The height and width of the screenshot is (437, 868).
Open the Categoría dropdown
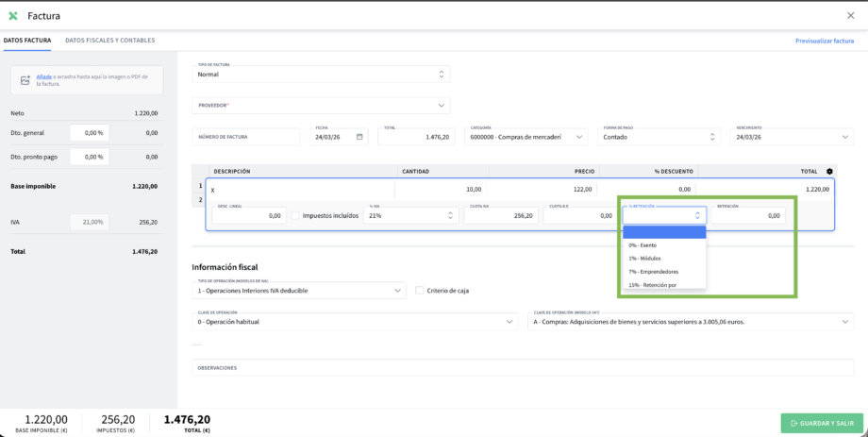tap(579, 137)
